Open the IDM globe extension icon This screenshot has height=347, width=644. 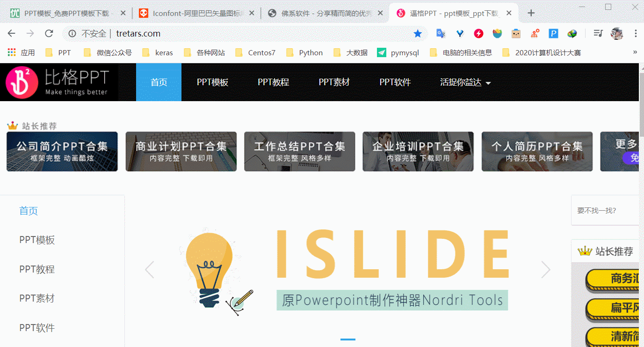(x=572, y=33)
